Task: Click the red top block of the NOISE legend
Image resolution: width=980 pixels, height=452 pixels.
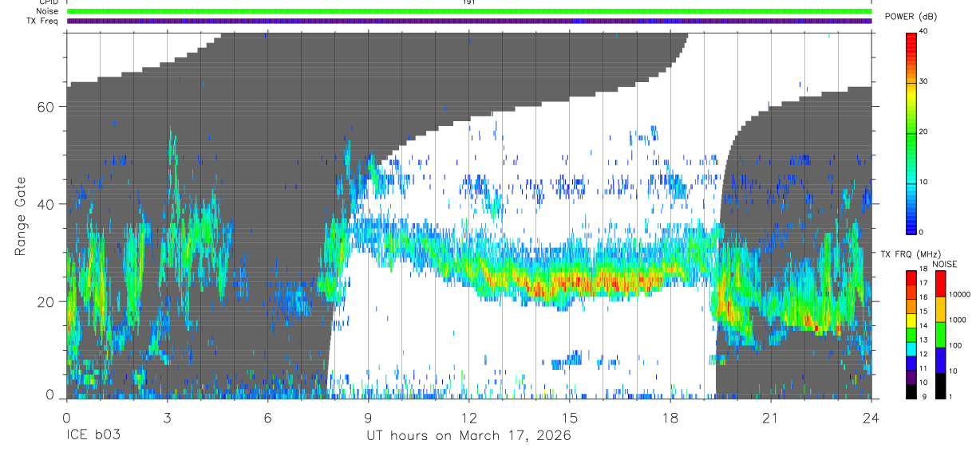Action: pos(940,284)
